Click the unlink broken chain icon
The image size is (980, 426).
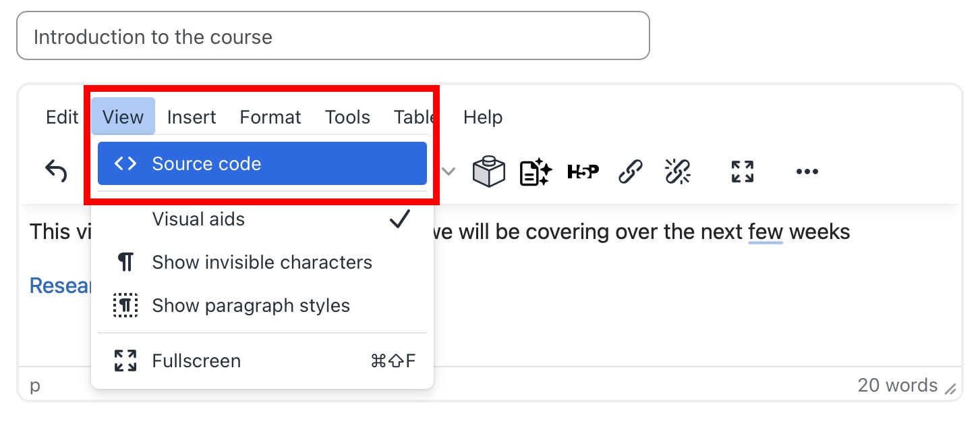pyautogui.click(x=678, y=171)
